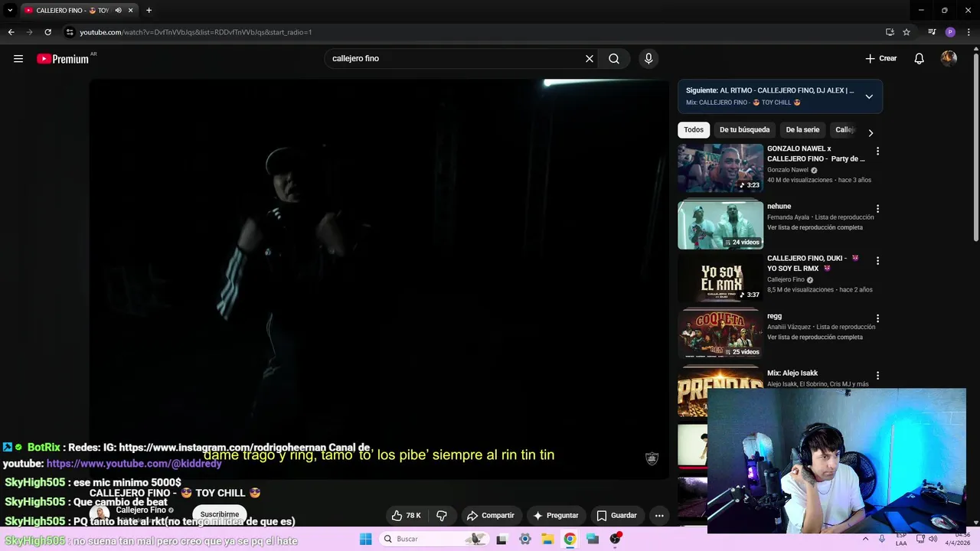Like the video (78 K)

click(407, 516)
